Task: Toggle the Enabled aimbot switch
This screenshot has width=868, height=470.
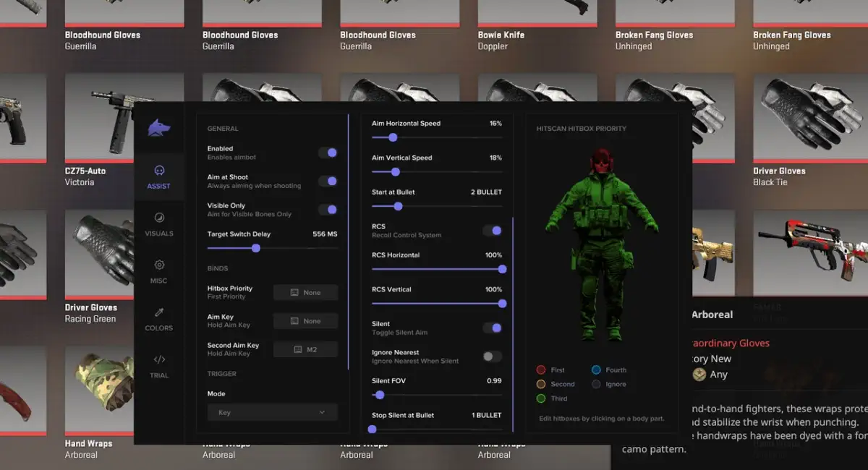Action: point(328,153)
